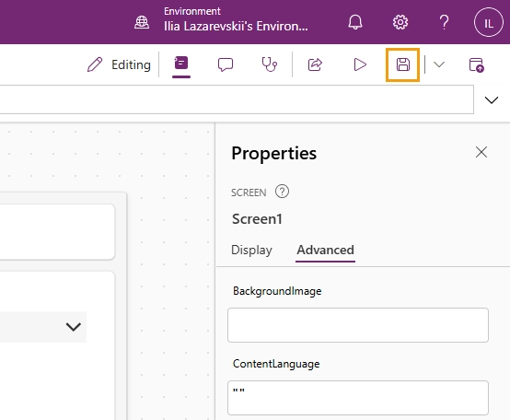The image size is (510, 420).
Task: Open the canvas dropdown chevron
Action: [x=73, y=327]
